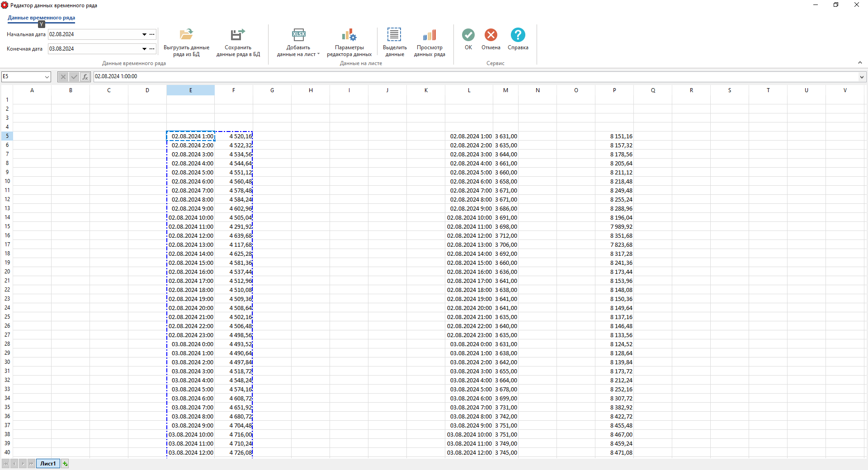Click inside the formula bar field
This screenshot has width=868, height=470.
pyautogui.click(x=316, y=76)
